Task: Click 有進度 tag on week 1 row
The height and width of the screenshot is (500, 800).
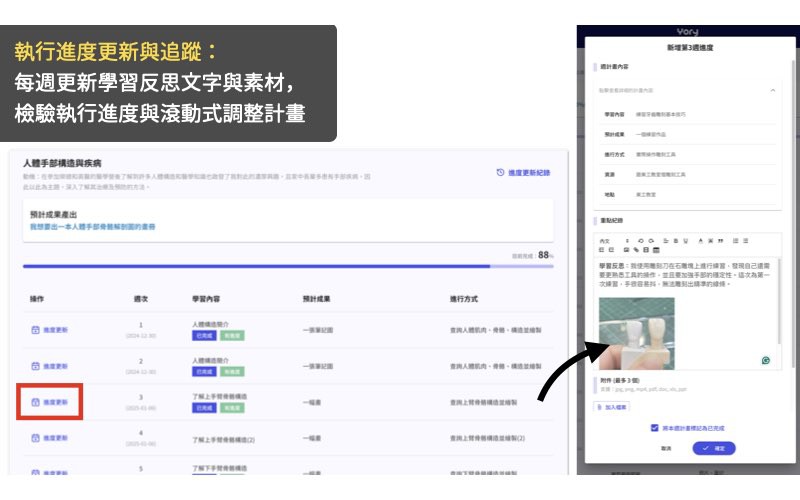Action: coord(232,335)
